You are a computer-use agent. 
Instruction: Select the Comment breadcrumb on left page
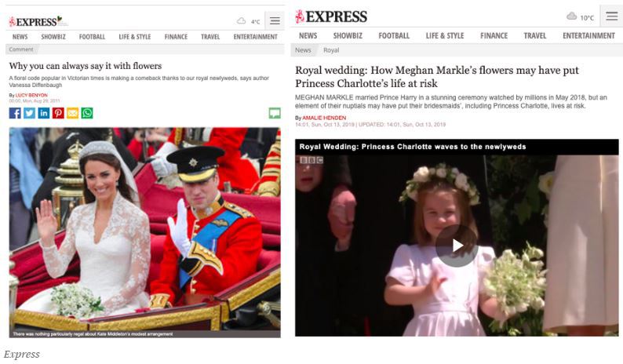click(21, 49)
